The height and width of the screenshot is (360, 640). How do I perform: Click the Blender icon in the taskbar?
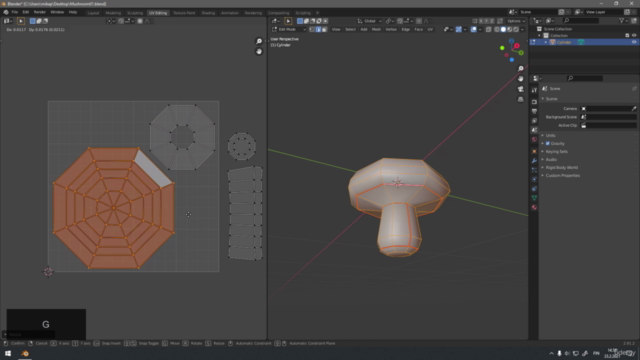[x=25, y=353]
